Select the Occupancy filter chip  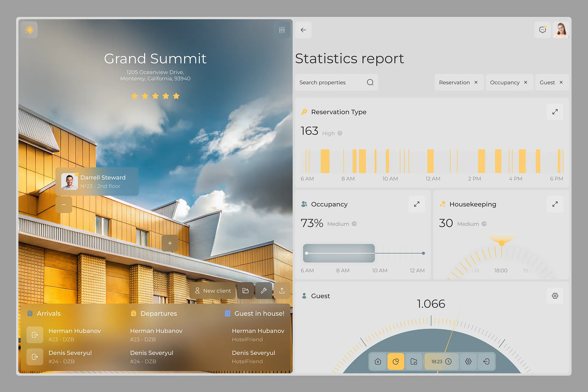(509, 82)
